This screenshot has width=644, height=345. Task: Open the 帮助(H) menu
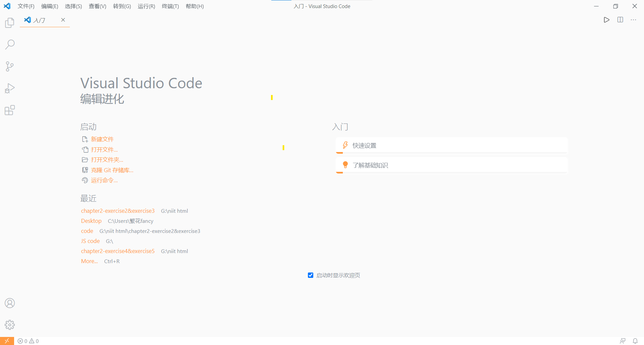[x=195, y=6]
